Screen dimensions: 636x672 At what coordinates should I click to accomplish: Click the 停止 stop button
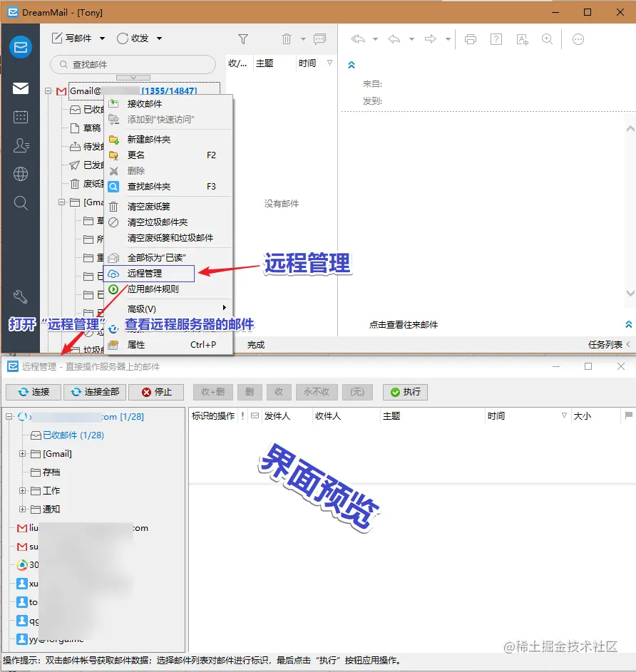pos(156,392)
